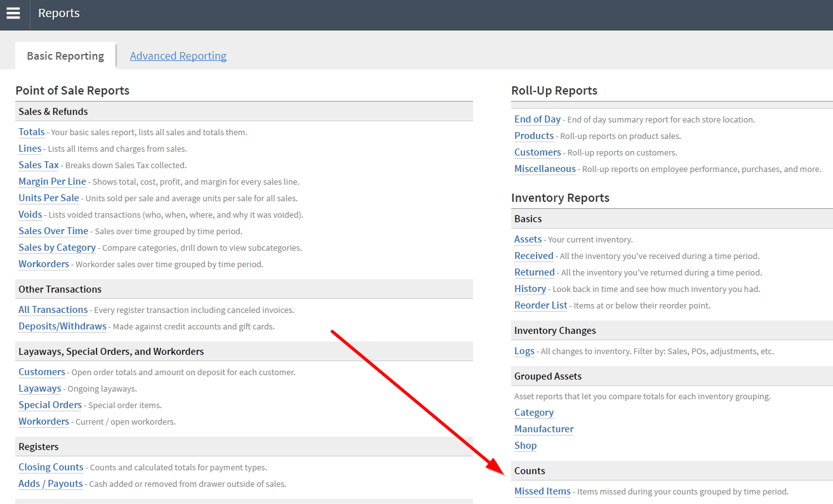
Task: Click the Roll-Up Reports heading
Action: pyautogui.click(x=554, y=91)
